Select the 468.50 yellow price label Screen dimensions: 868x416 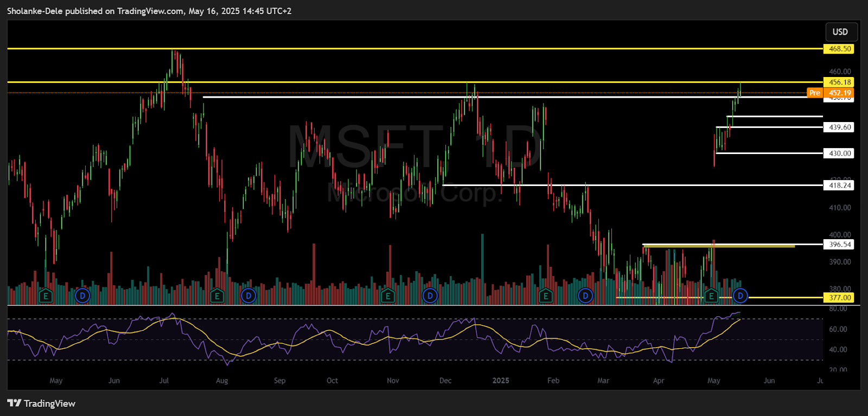tap(839, 49)
